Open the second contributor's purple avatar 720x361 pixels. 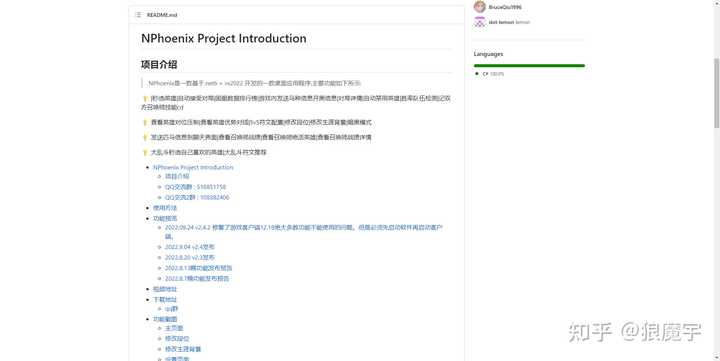pos(479,22)
